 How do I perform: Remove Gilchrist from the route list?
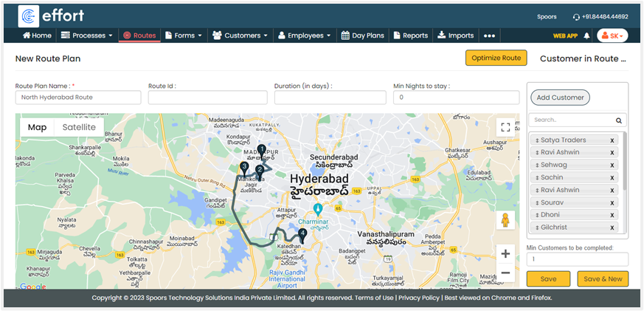612,227
